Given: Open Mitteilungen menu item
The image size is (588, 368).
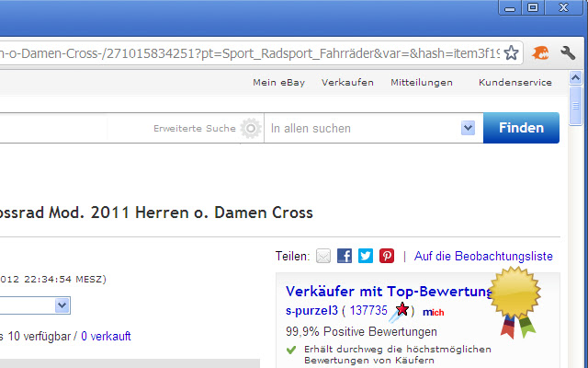Looking at the screenshot, I should click(x=422, y=83).
